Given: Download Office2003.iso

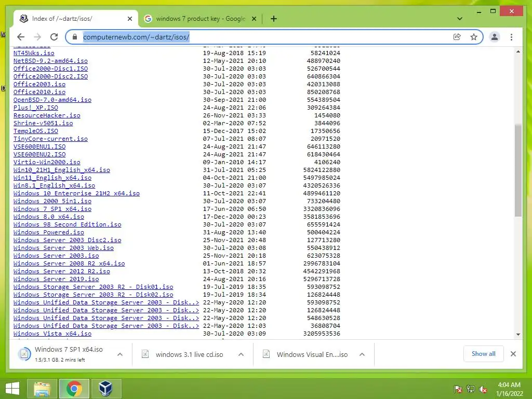Looking at the screenshot, I should click(39, 84).
